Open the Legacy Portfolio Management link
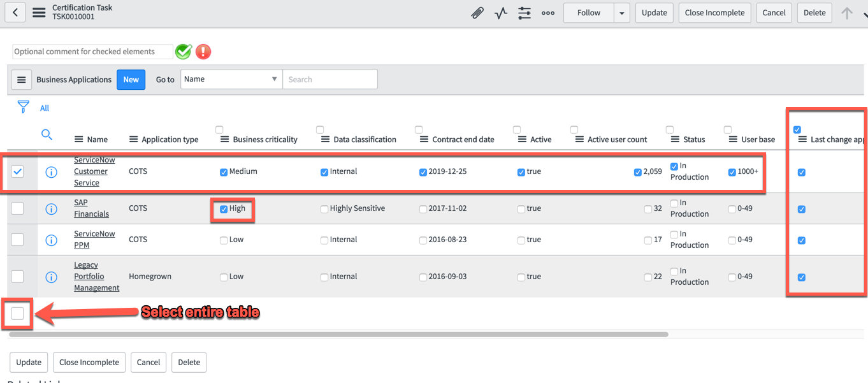Image resolution: width=868 pixels, height=383 pixels. pyautogui.click(x=96, y=277)
